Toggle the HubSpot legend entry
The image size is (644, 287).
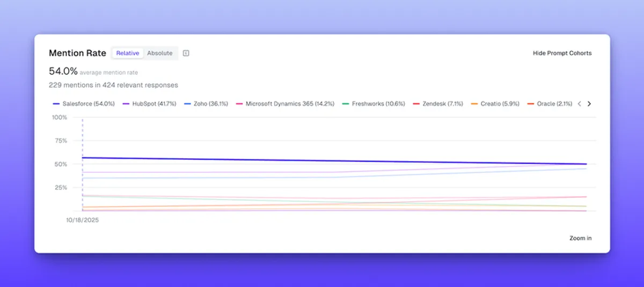coord(154,104)
